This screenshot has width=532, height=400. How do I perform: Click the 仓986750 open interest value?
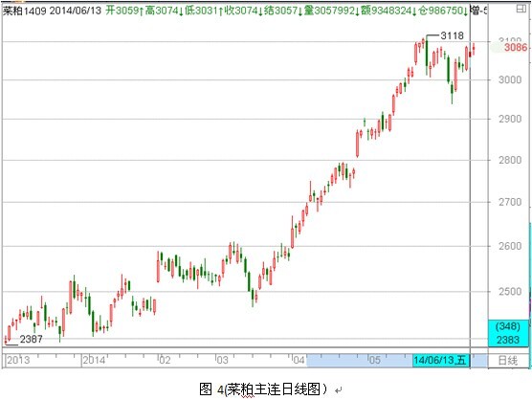coord(440,11)
